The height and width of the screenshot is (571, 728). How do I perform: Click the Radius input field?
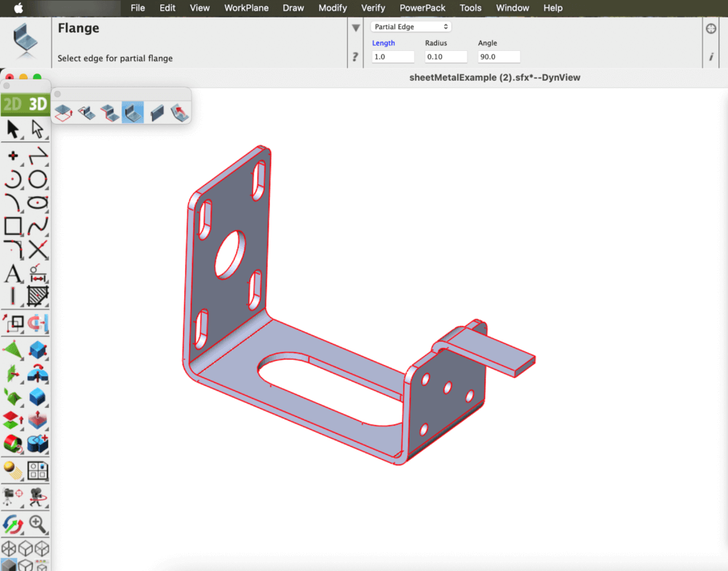click(446, 57)
